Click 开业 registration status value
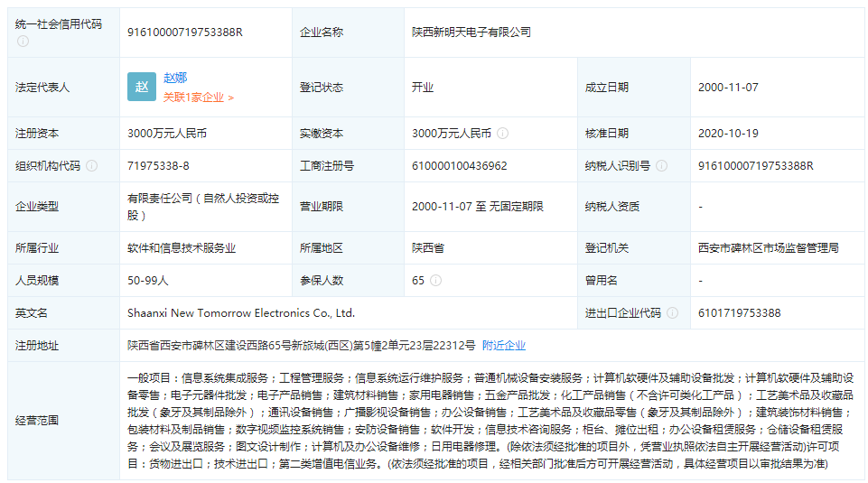Screen dimensions: 868x483 pos(423,87)
